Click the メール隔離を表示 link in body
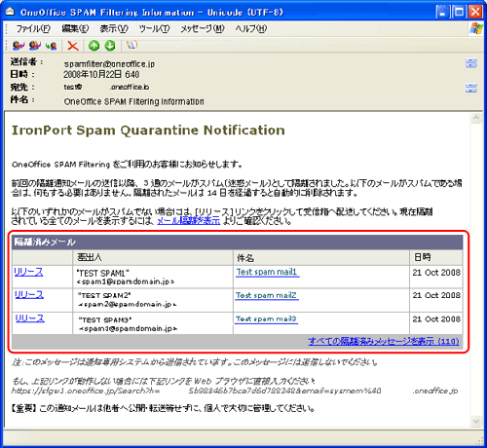 pyautogui.click(x=189, y=221)
